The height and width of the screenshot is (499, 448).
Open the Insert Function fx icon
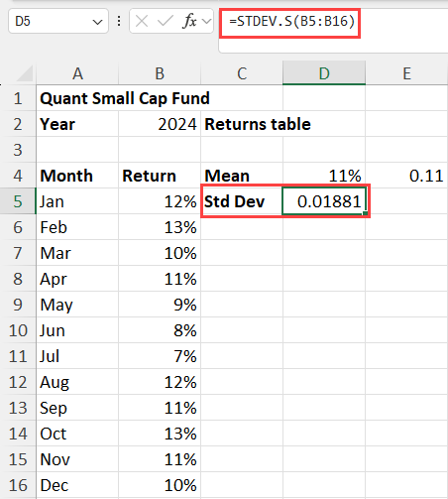pos(189,22)
